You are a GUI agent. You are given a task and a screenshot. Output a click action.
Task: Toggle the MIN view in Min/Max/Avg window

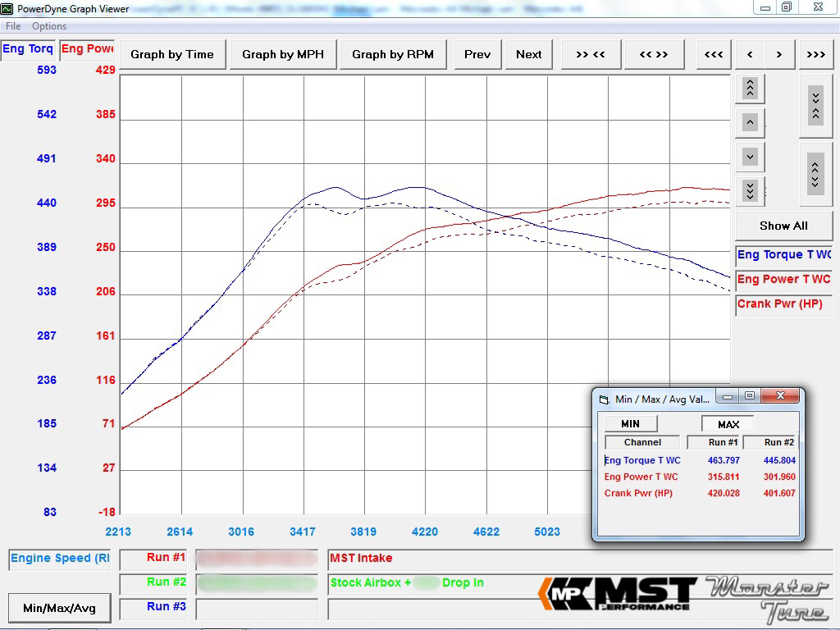(630, 424)
